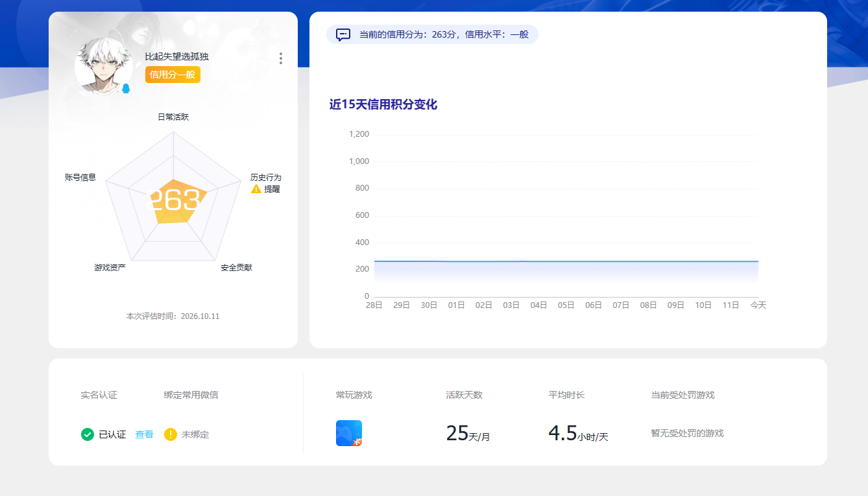The height and width of the screenshot is (496, 868).
Task: Click the 常玩游戏 heading
Action: [x=354, y=394]
